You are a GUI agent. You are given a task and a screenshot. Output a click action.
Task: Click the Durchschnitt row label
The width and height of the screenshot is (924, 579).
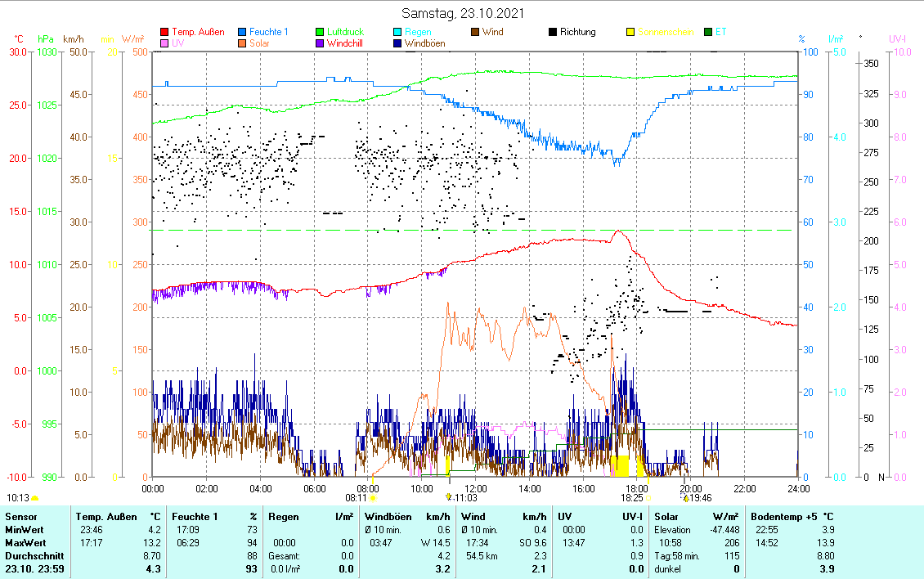point(32,555)
